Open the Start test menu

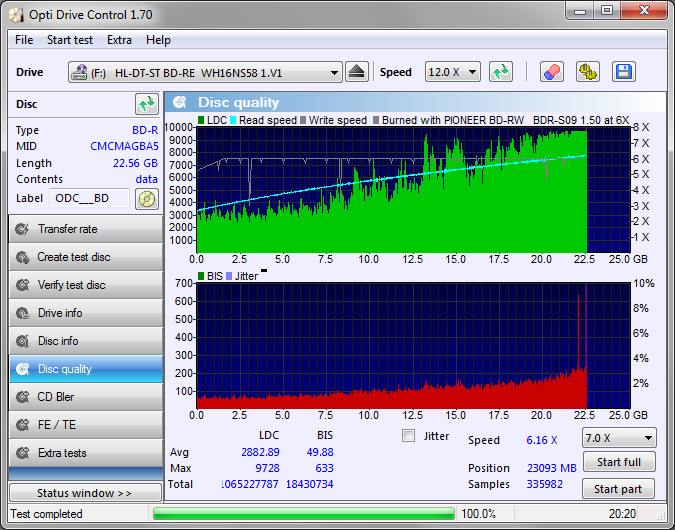[70, 40]
